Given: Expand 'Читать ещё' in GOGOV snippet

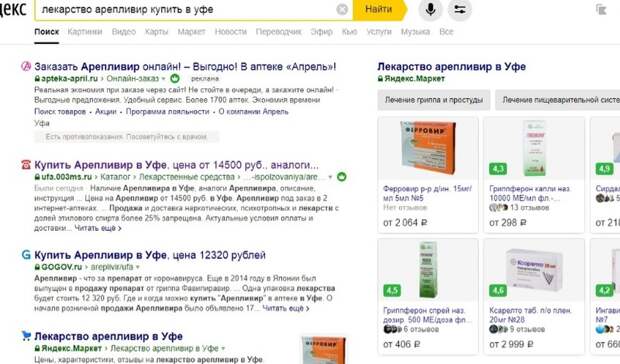Looking at the screenshot, I should pyautogui.click(x=286, y=308).
